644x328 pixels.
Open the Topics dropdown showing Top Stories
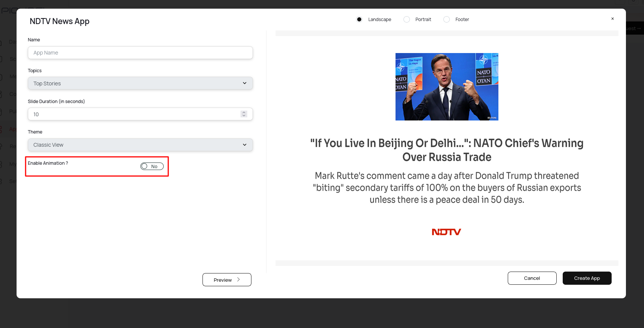tap(140, 84)
